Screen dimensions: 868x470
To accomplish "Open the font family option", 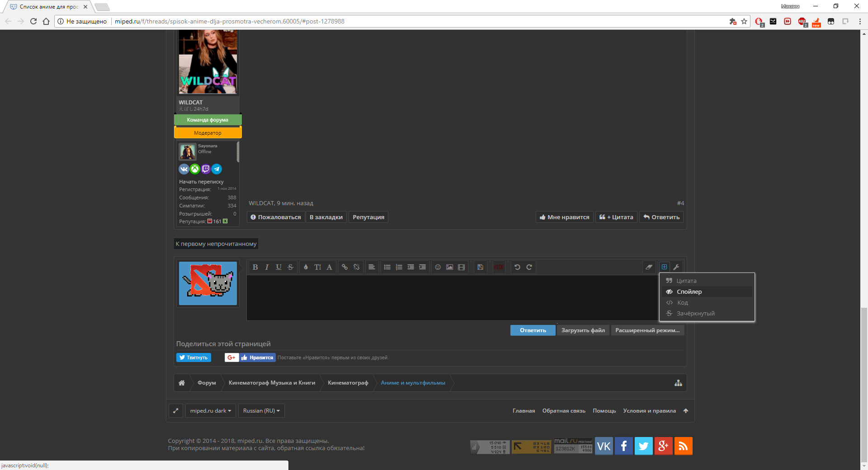I will 329,267.
